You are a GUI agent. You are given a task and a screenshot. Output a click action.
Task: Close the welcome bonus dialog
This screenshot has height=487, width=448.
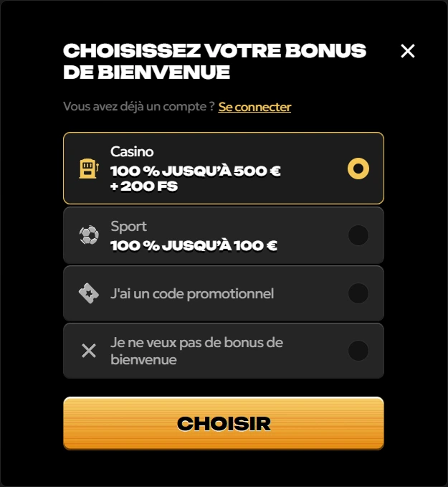pyautogui.click(x=408, y=51)
